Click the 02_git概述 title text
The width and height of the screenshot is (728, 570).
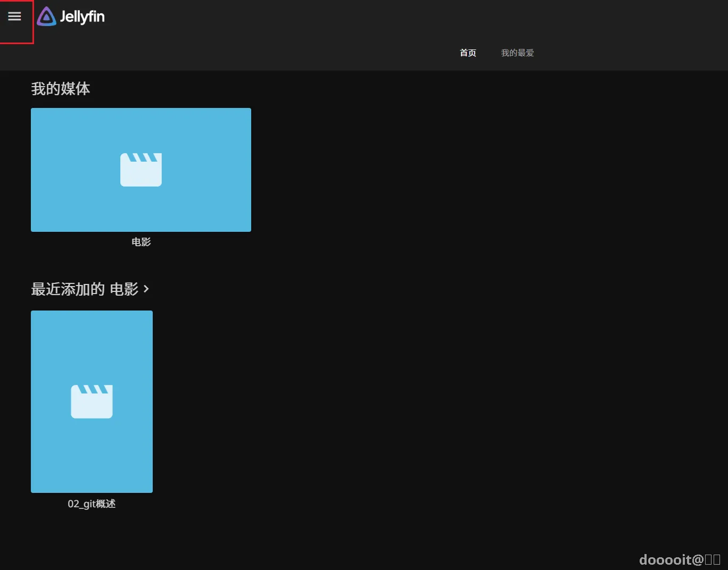coord(92,504)
